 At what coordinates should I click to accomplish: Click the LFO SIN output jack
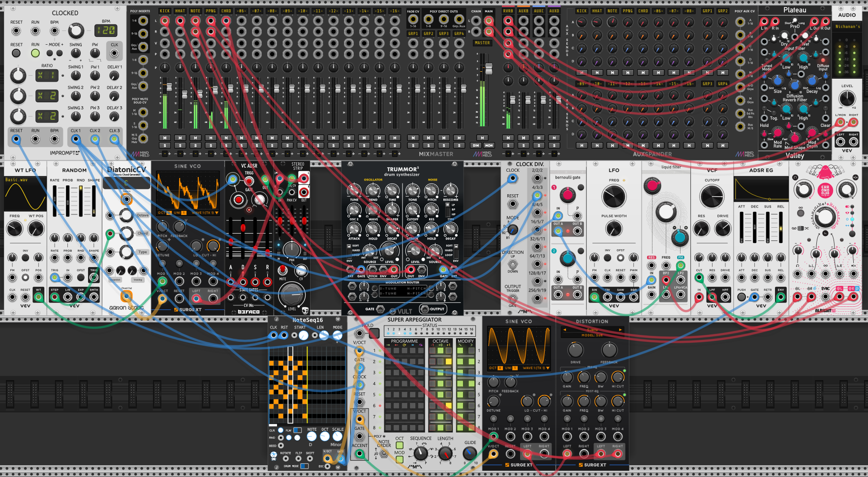594,297
